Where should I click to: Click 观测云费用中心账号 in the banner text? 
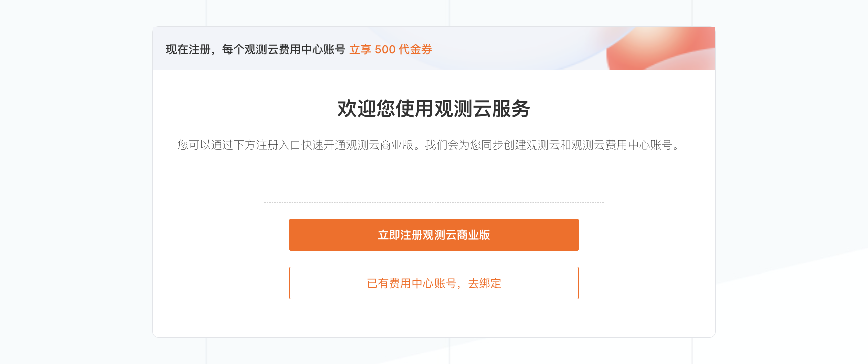click(x=295, y=49)
